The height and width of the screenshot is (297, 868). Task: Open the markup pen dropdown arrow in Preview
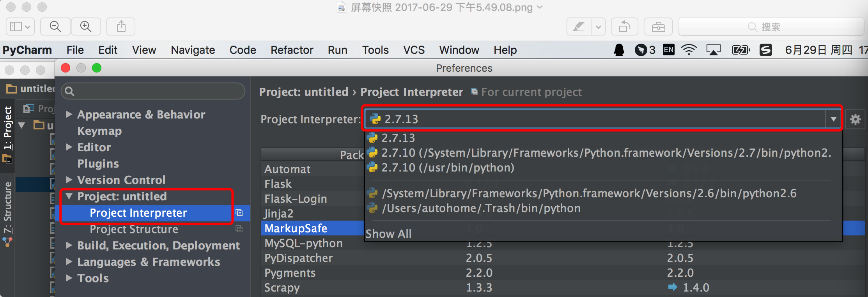(599, 27)
